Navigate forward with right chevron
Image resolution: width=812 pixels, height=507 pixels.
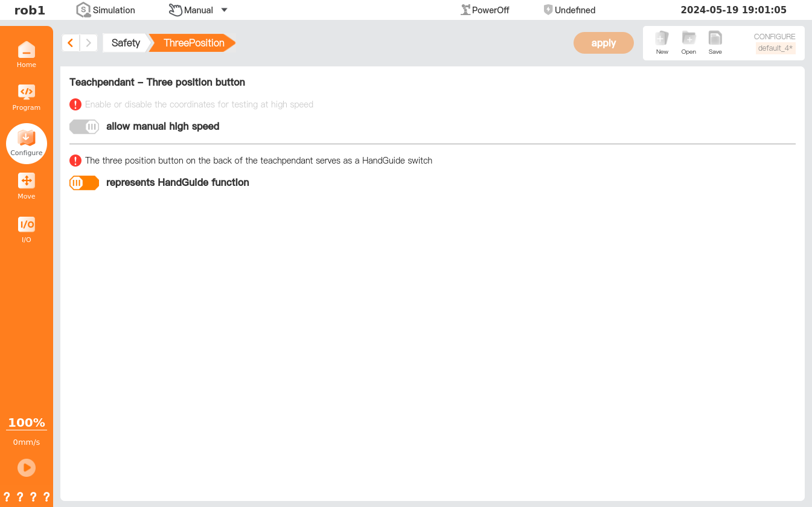coord(89,43)
